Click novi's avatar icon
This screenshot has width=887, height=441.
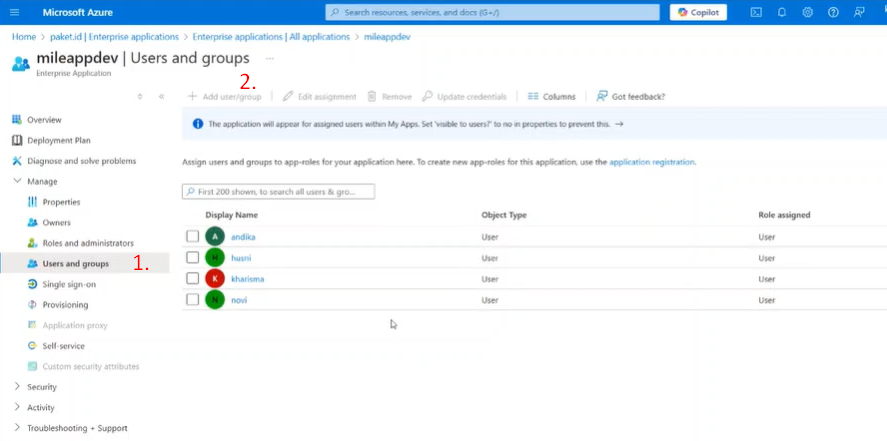215,299
